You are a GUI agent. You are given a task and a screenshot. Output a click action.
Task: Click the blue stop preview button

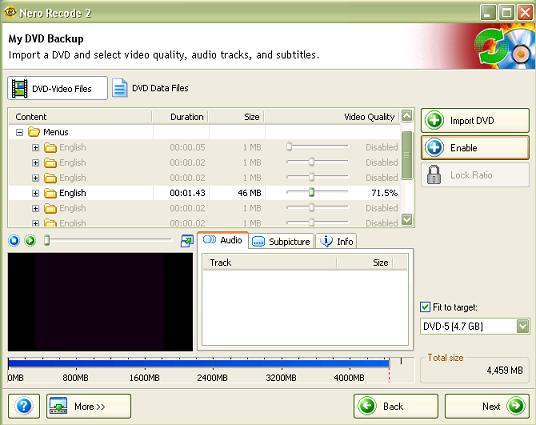14,241
